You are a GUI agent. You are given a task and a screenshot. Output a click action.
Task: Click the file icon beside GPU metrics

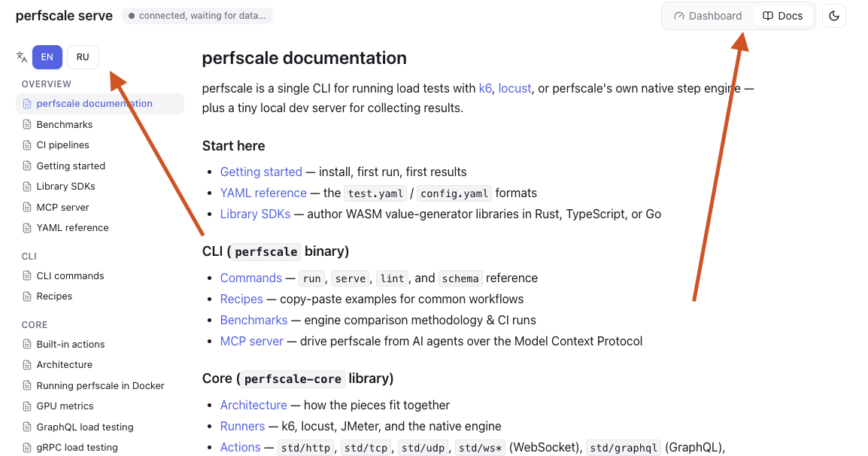tap(26, 406)
